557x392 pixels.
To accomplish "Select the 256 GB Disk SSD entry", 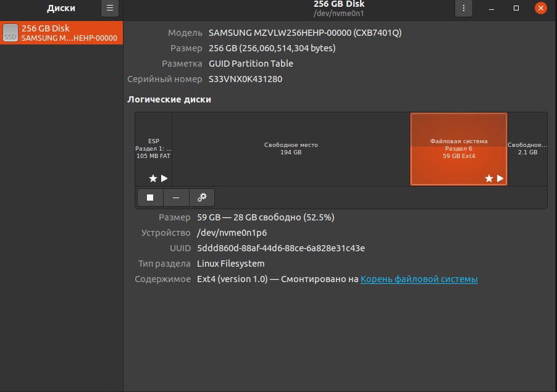I will (62, 33).
